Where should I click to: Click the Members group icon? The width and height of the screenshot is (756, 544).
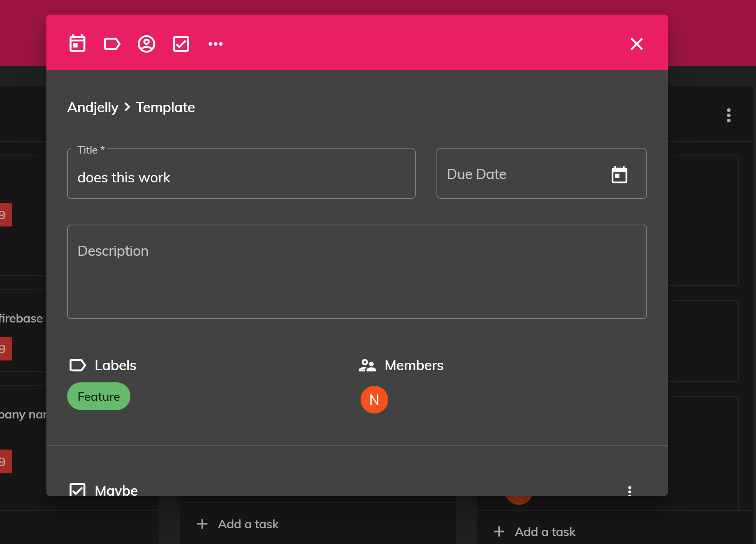(x=367, y=365)
